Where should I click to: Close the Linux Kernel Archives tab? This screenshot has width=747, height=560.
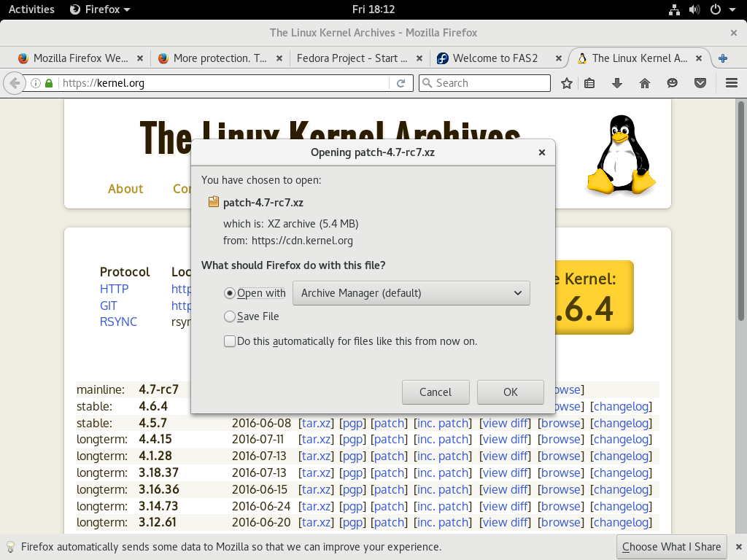(x=698, y=58)
